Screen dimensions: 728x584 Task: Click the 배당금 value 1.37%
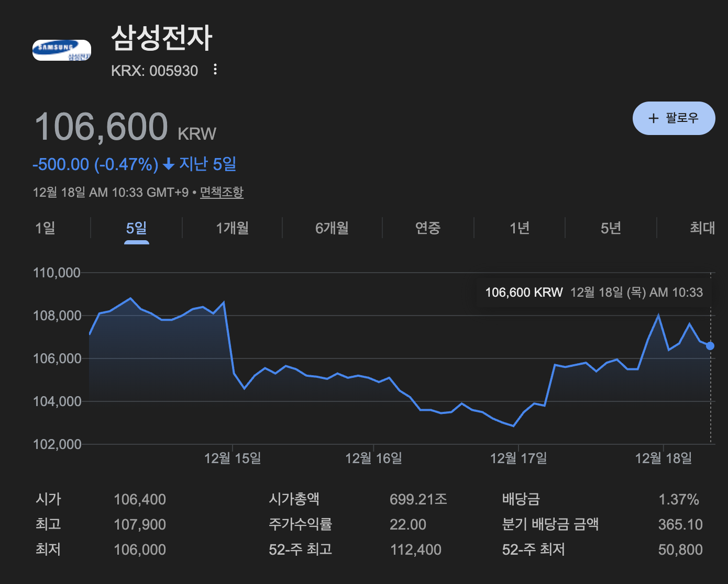tap(679, 500)
